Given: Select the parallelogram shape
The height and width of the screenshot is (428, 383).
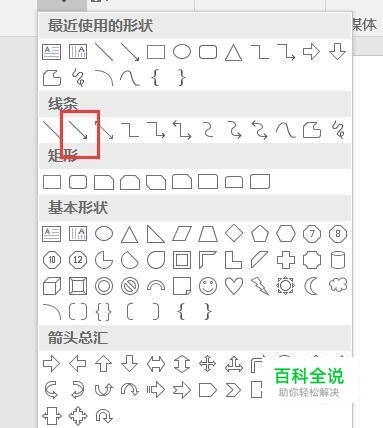Looking at the screenshot, I should click(x=182, y=234).
